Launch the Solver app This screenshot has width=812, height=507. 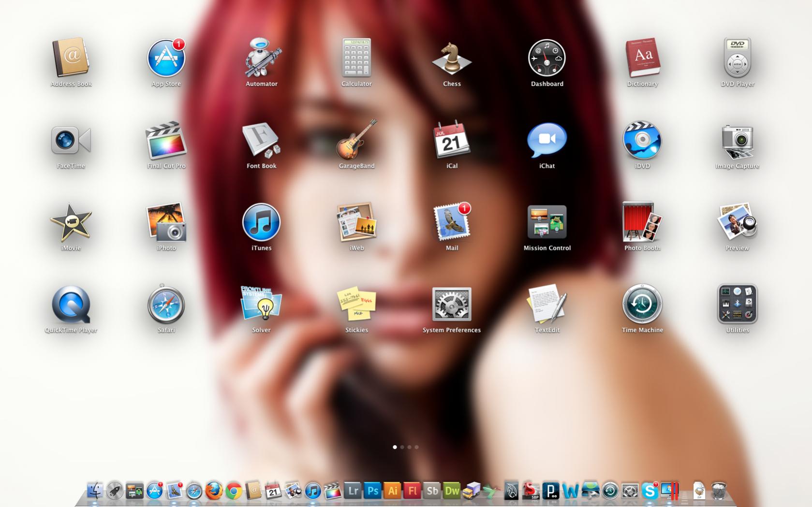pyautogui.click(x=262, y=304)
